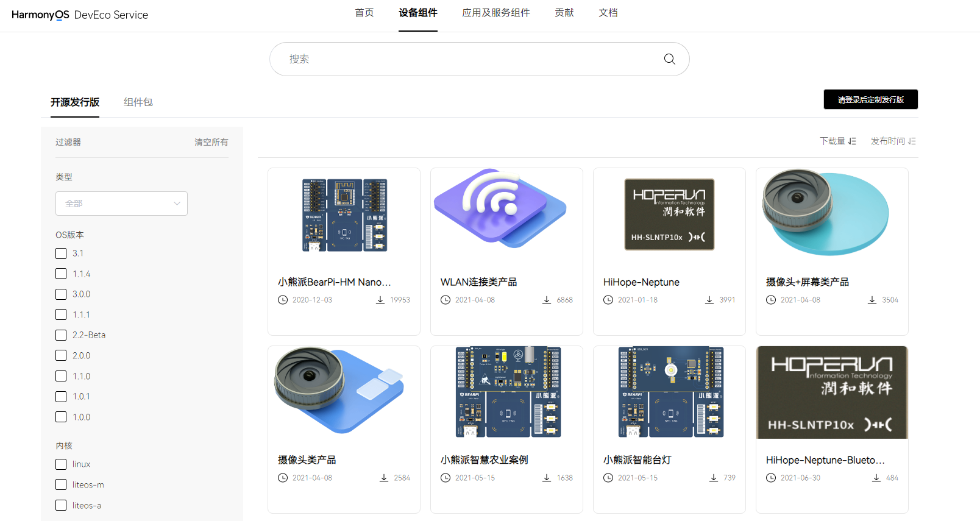Enable the liteos-m kernel filter

click(x=61, y=484)
